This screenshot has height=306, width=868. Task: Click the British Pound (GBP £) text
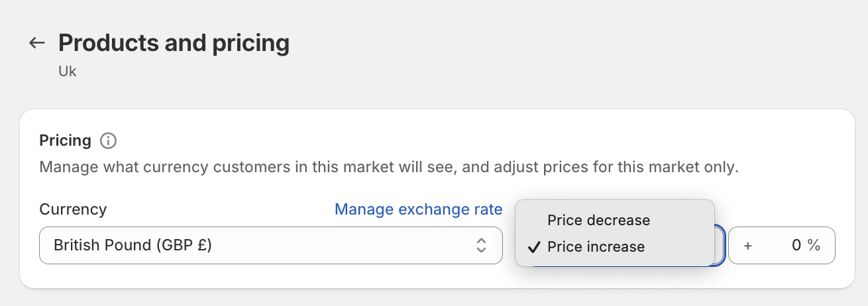133,245
